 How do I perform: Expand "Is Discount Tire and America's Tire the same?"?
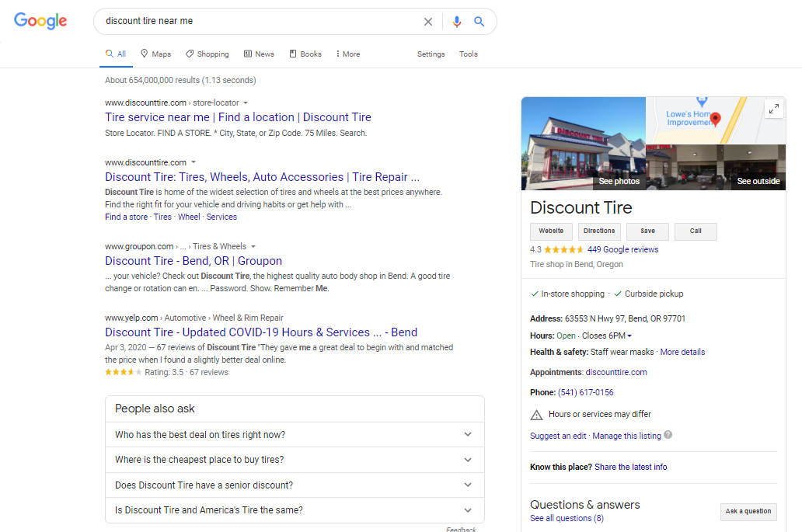click(x=295, y=510)
